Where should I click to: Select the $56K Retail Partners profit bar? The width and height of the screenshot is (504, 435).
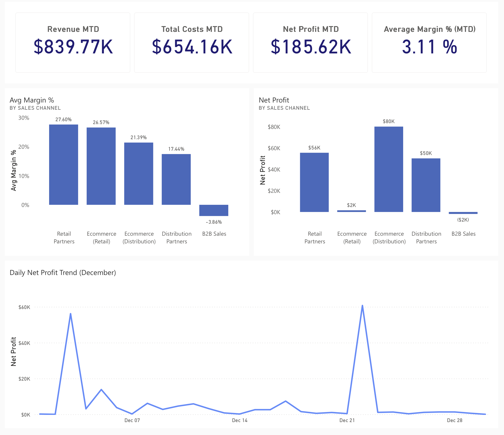click(x=314, y=182)
